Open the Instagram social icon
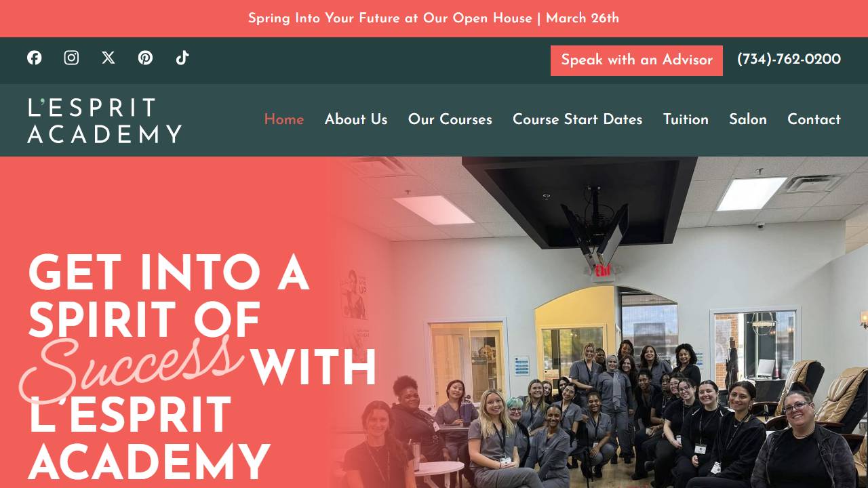Screen dimensions: 868x488 point(71,58)
